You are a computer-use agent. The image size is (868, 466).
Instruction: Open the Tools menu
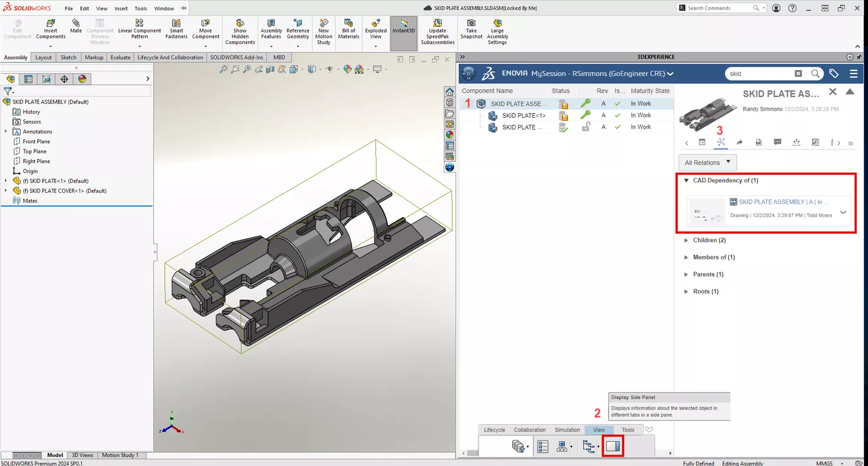tap(141, 8)
